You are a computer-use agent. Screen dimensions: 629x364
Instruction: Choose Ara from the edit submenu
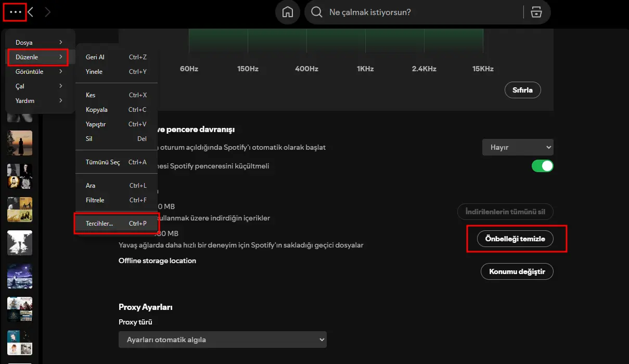coord(116,186)
